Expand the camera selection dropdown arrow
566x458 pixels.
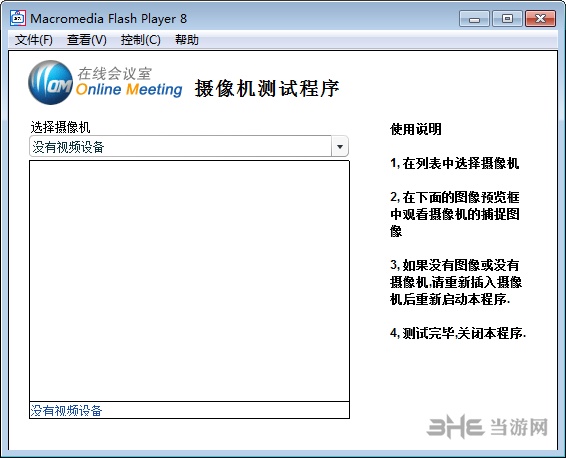pyautogui.click(x=340, y=147)
